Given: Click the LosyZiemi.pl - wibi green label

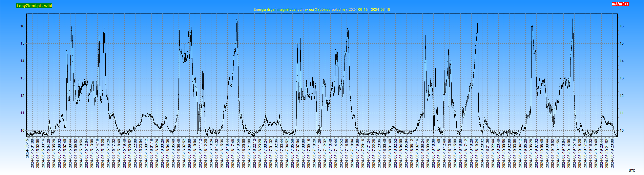Looking at the screenshot, I should pyautogui.click(x=34, y=6).
